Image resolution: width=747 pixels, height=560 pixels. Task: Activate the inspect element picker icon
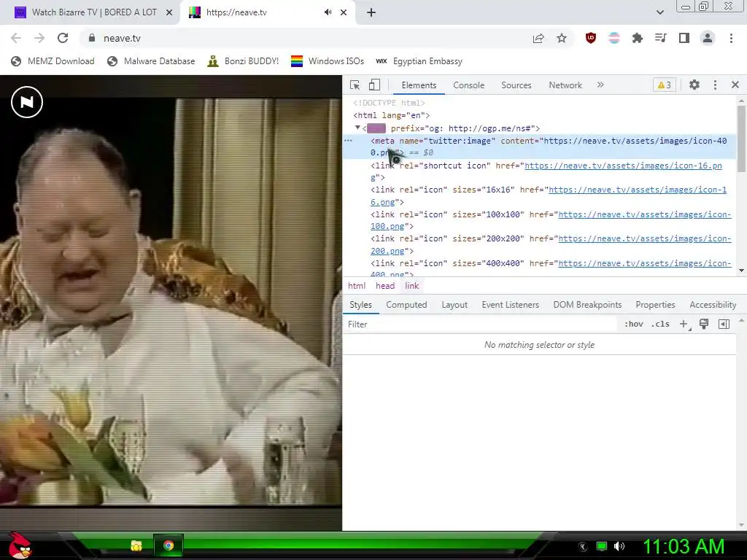tap(355, 85)
